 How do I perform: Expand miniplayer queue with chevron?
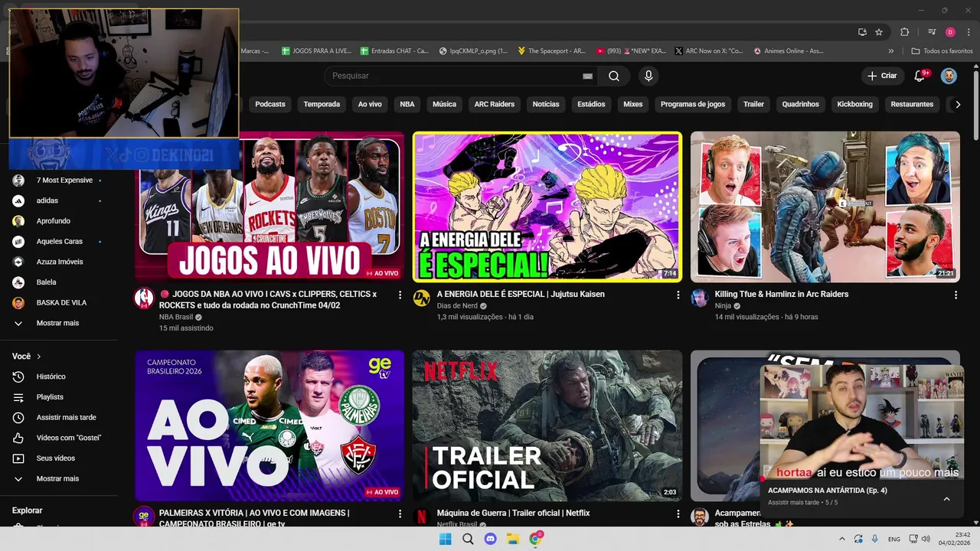point(946,499)
